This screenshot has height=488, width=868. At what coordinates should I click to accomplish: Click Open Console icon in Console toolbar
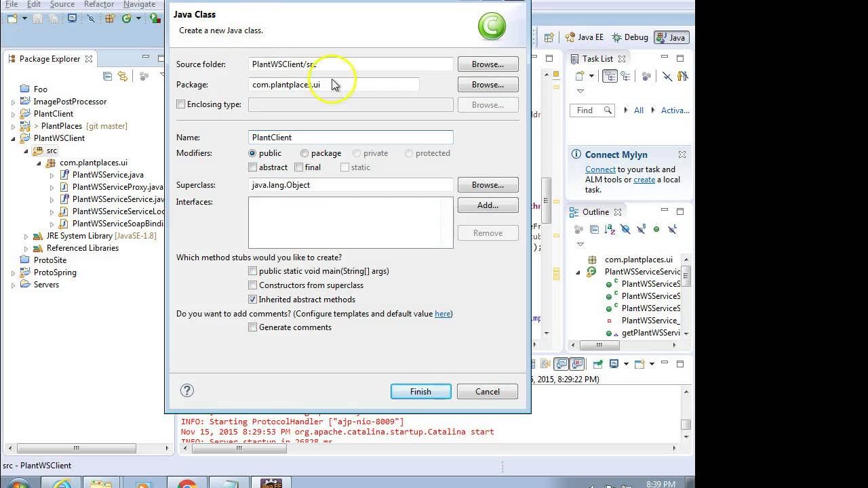(x=639, y=364)
